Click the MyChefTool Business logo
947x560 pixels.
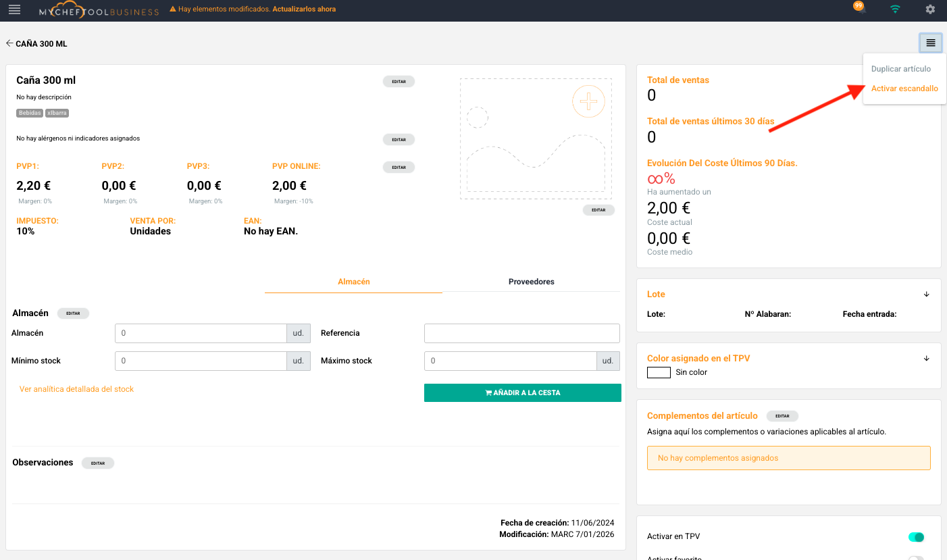coord(99,10)
